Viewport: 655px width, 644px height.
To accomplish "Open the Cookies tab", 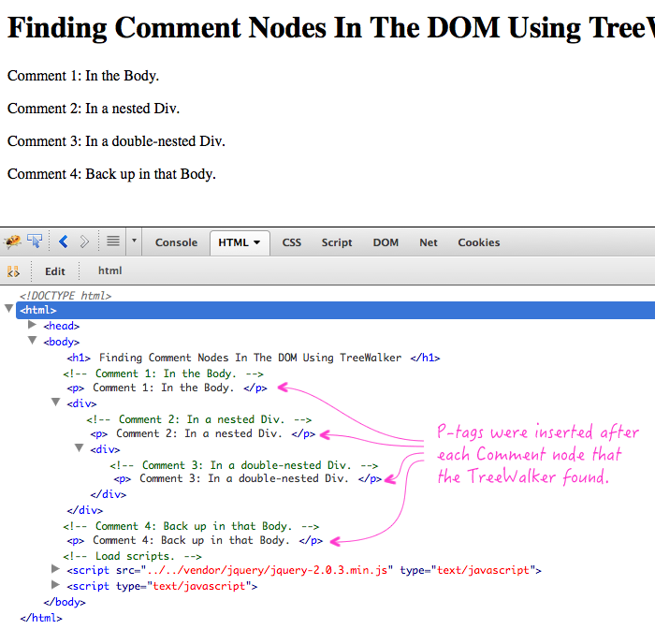I will (479, 242).
